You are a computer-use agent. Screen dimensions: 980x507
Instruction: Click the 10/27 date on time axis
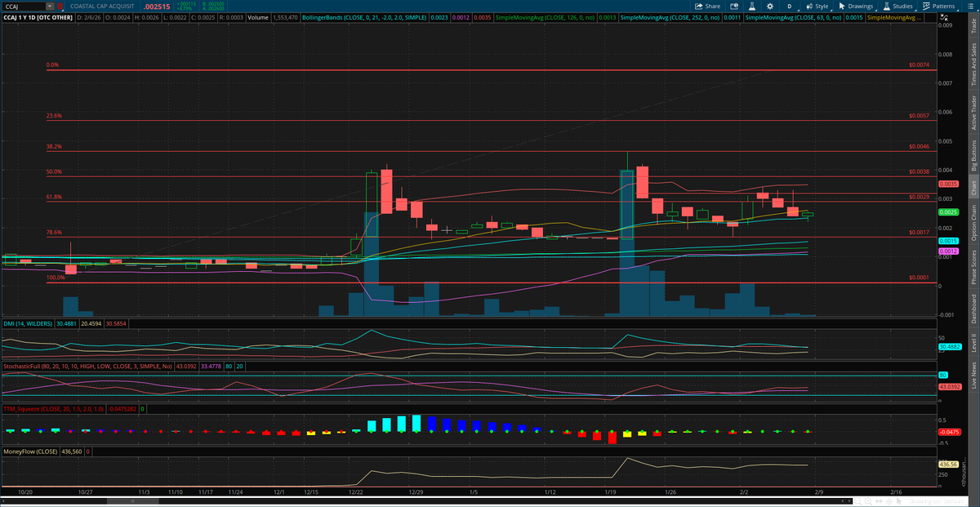(x=86, y=492)
